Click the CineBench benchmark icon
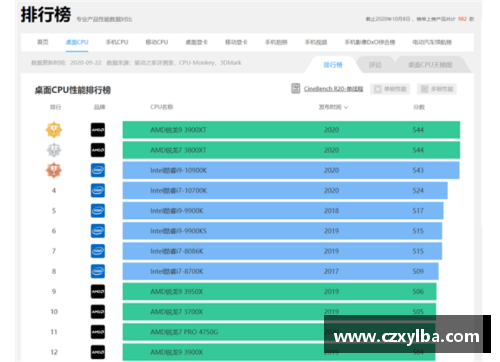 click(x=296, y=88)
